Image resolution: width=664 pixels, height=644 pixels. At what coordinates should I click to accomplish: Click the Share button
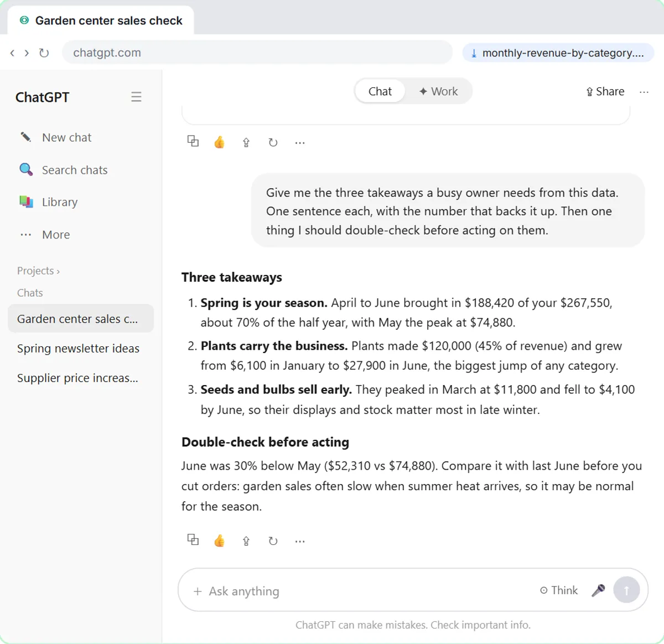[x=605, y=91]
